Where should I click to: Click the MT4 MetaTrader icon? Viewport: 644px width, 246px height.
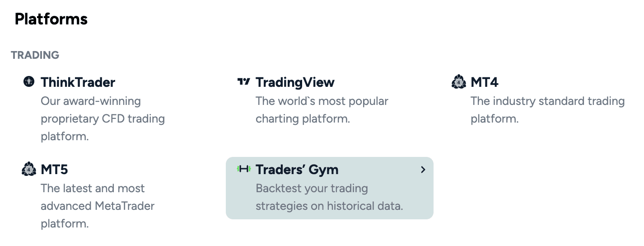tap(458, 82)
